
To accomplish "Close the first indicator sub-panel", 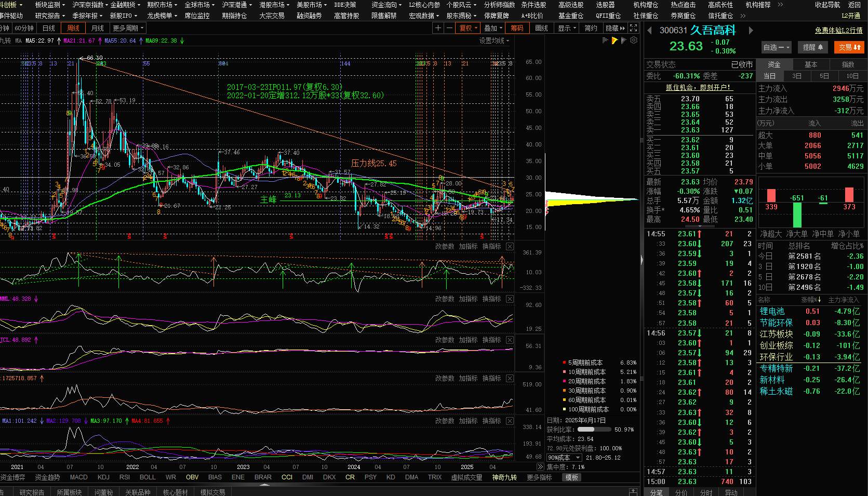I will click(x=510, y=246).
